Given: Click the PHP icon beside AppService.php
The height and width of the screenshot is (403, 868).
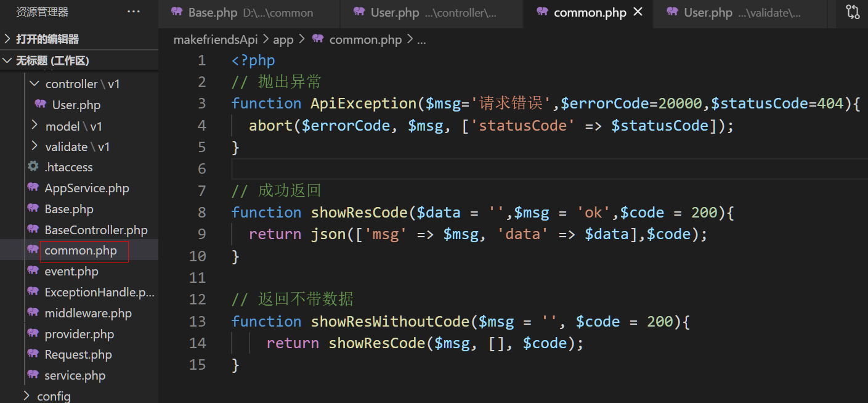Looking at the screenshot, I should [33, 188].
